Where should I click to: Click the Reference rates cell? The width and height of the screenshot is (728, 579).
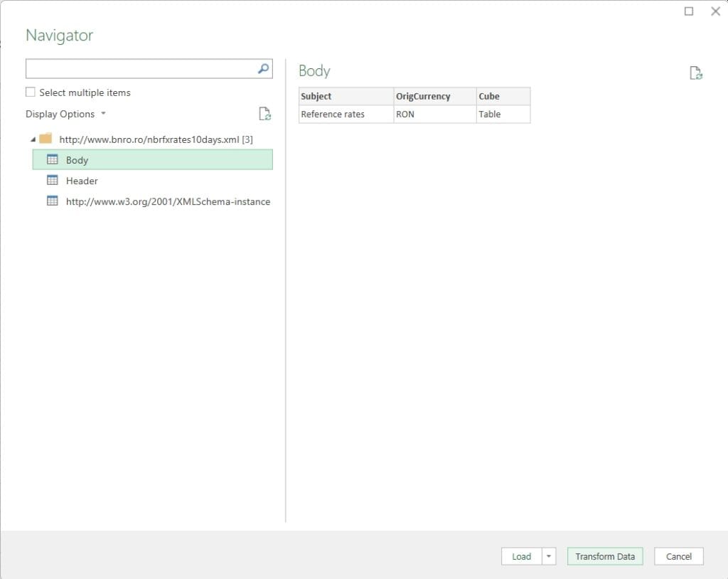pos(346,115)
